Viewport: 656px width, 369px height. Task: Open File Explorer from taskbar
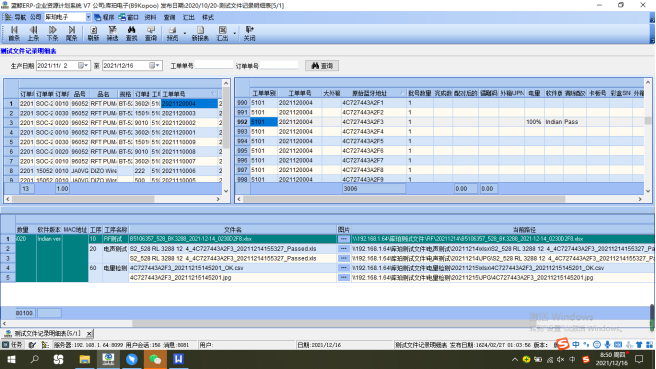pos(85,359)
